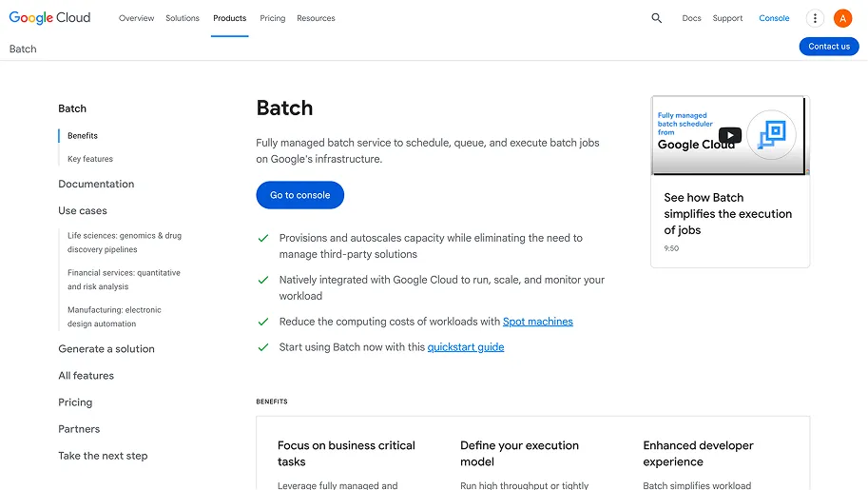The height and width of the screenshot is (490, 868).
Task: Open the orange account avatar
Action: point(842,18)
